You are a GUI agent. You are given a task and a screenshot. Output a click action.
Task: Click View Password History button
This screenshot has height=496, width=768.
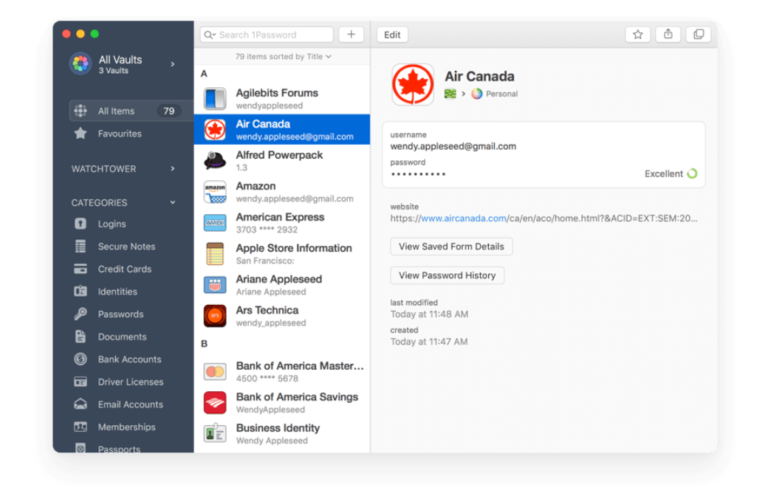pyautogui.click(x=447, y=276)
